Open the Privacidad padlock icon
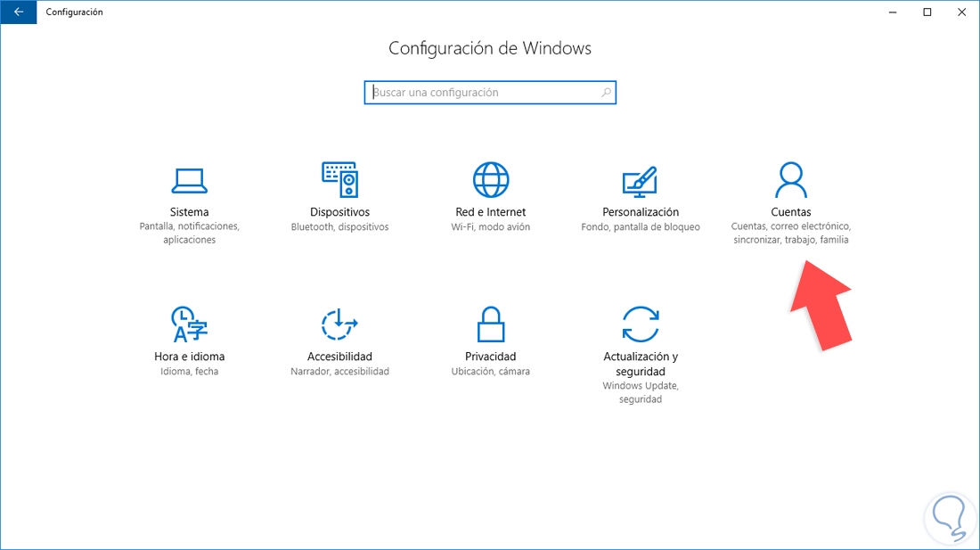This screenshot has width=980, height=550. point(491,324)
